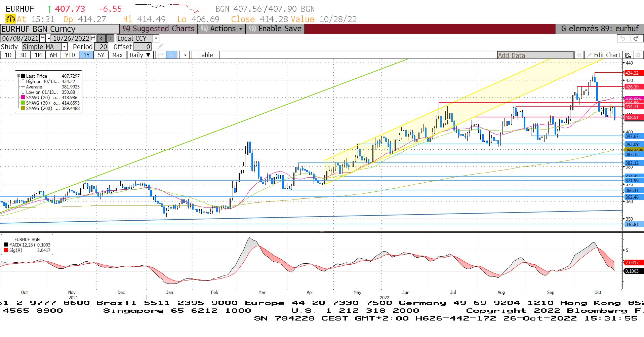Click the 0.1003 MACD value label
Image resolution: width=644 pixels, height=337 pixels.
[634, 271]
